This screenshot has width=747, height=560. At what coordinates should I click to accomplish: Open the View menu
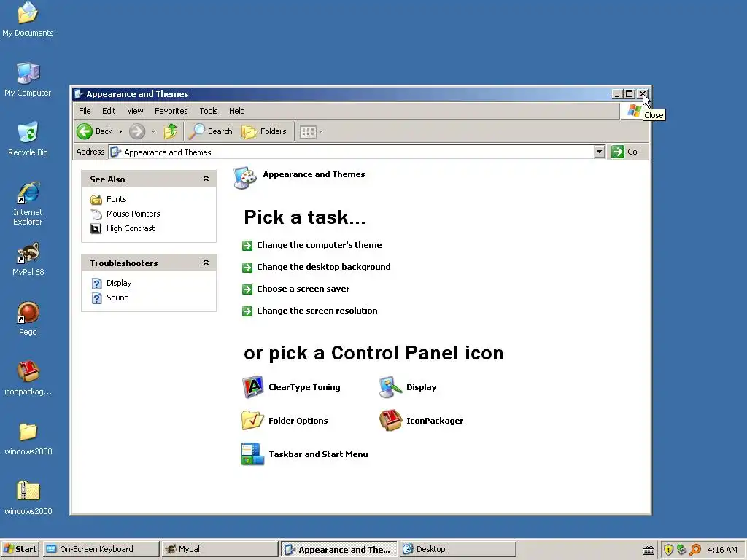point(135,111)
